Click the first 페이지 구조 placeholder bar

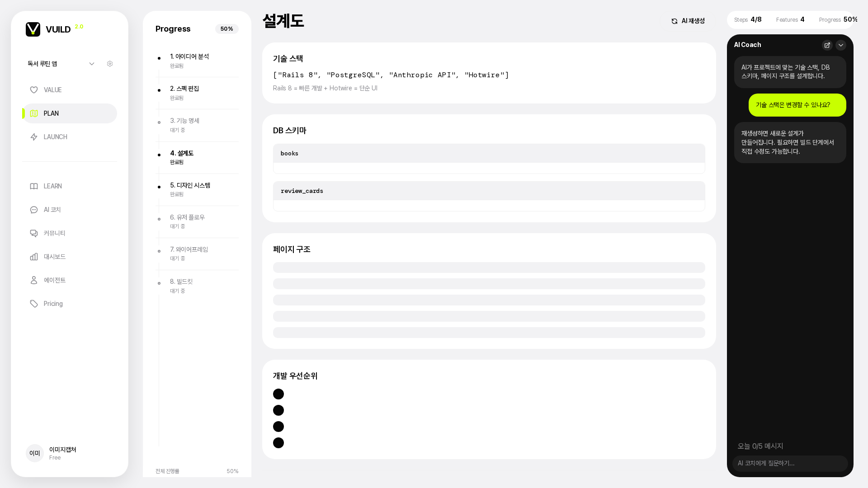(x=489, y=267)
